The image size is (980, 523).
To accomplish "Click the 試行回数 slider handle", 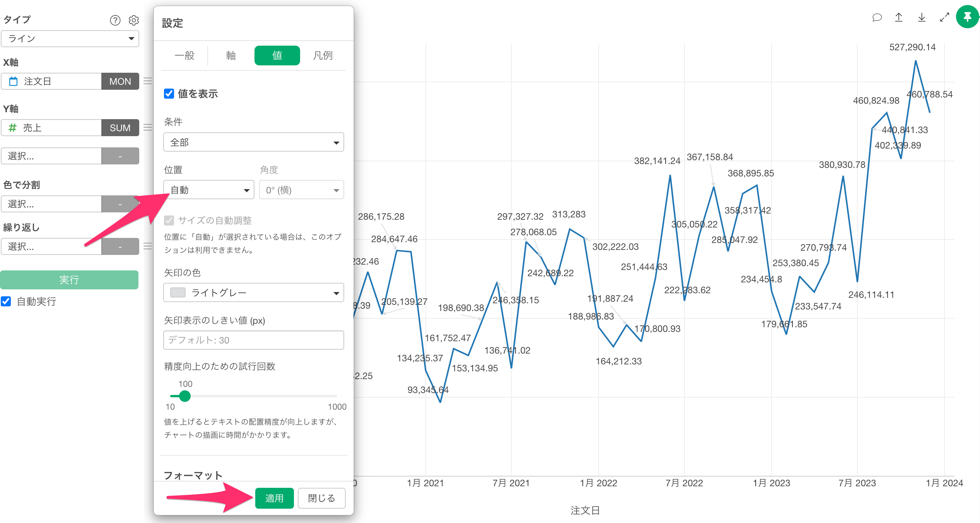I will [x=185, y=396].
